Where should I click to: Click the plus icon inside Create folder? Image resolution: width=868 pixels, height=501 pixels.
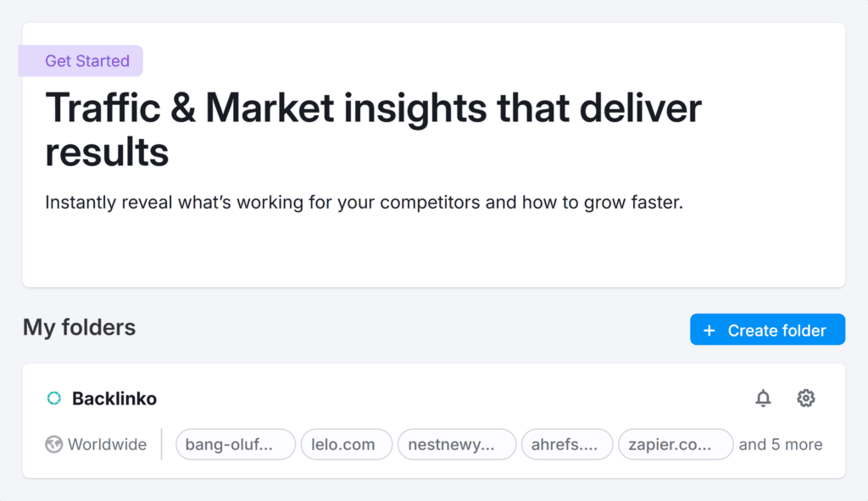coord(709,329)
